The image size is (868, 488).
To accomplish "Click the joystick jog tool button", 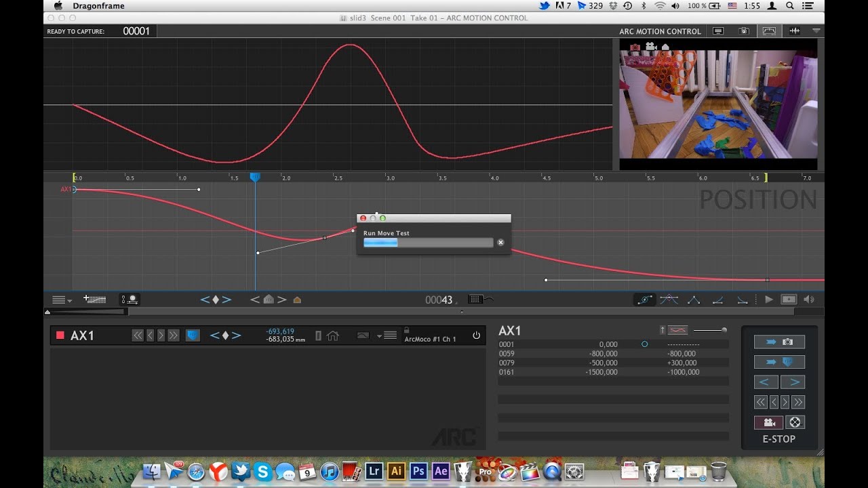I will point(130,299).
